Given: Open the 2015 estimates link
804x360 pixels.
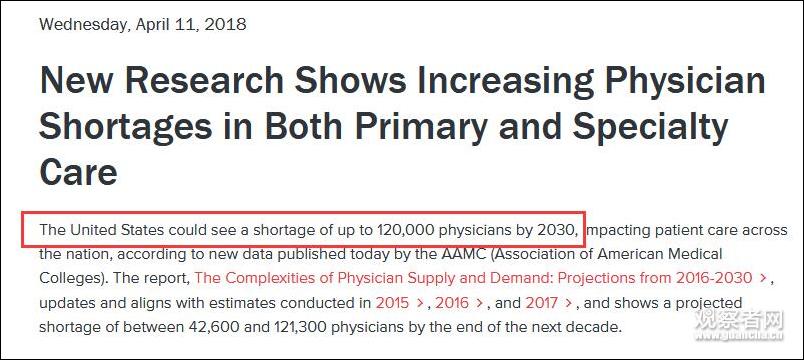Looking at the screenshot, I should coord(392,303).
